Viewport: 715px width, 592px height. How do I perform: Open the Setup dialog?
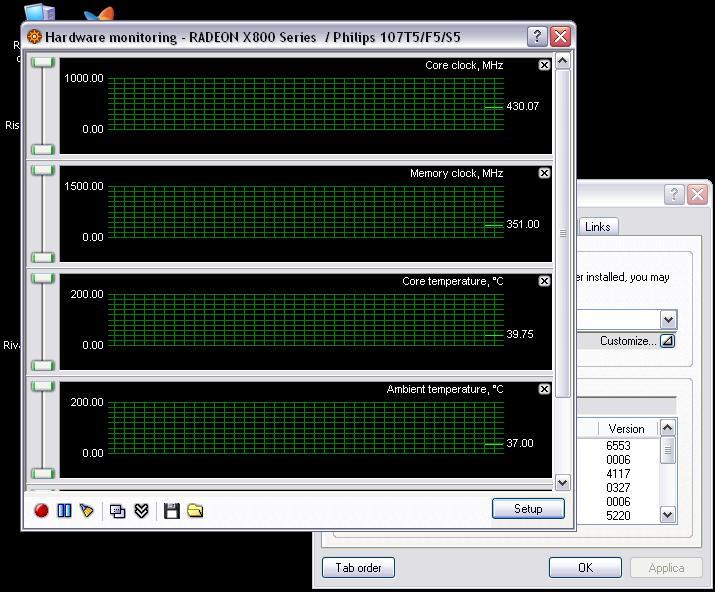point(528,509)
